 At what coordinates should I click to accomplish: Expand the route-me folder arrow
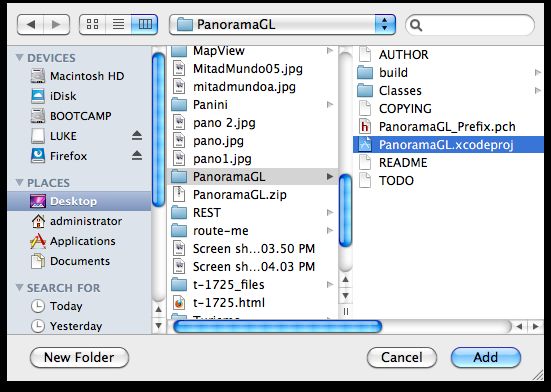[330, 230]
